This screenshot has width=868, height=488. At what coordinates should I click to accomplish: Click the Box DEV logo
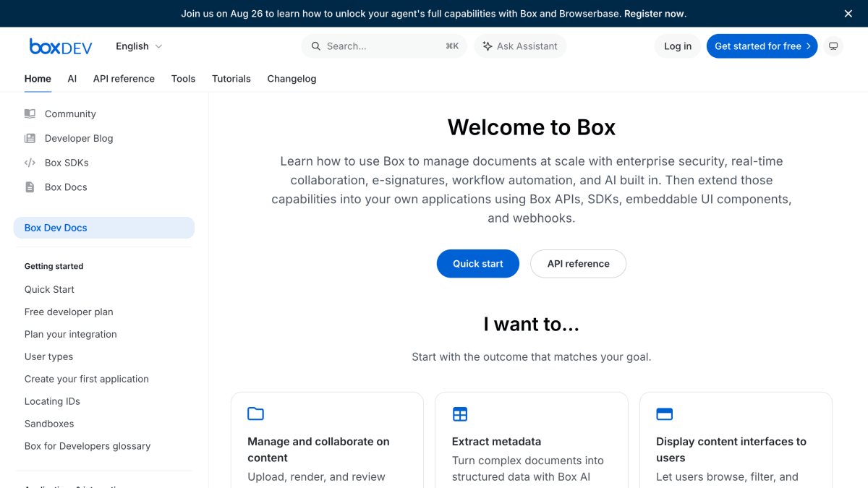[61, 46]
